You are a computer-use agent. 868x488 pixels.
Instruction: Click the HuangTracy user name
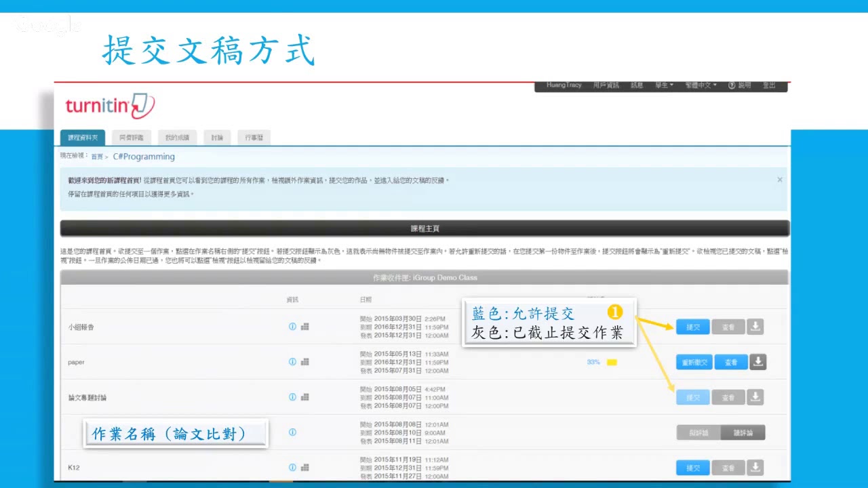click(564, 85)
